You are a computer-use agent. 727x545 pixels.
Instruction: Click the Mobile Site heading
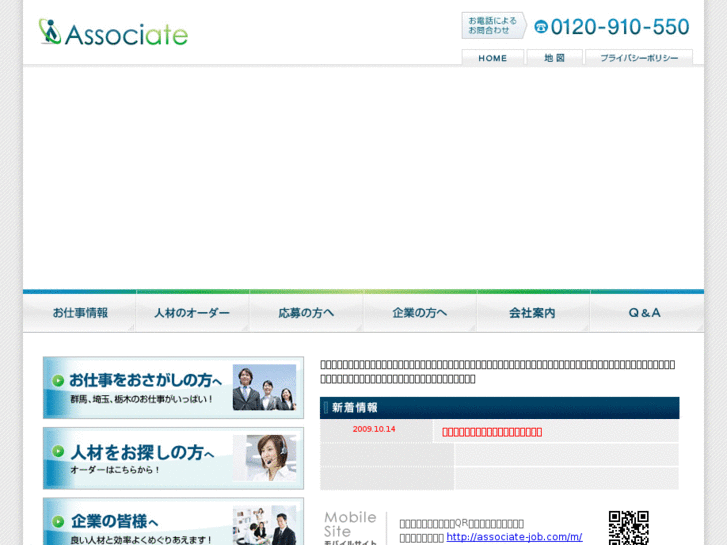tap(350, 524)
